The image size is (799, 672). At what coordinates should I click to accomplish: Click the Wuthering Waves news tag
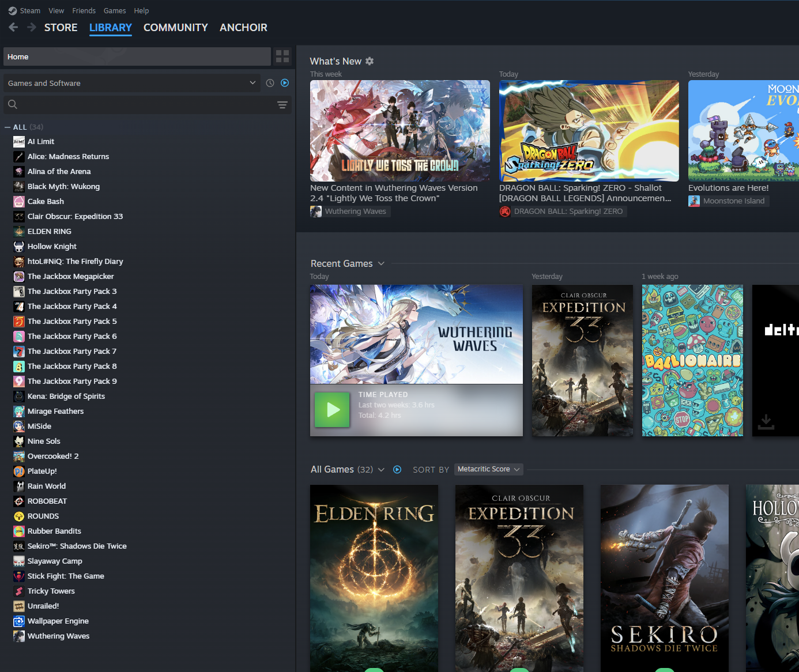point(350,212)
